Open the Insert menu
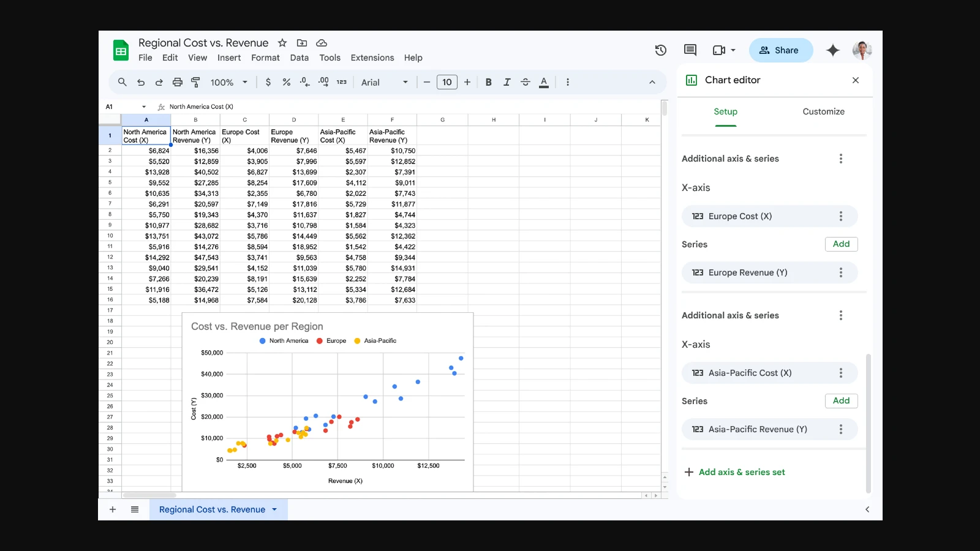 pyautogui.click(x=229, y=58)
